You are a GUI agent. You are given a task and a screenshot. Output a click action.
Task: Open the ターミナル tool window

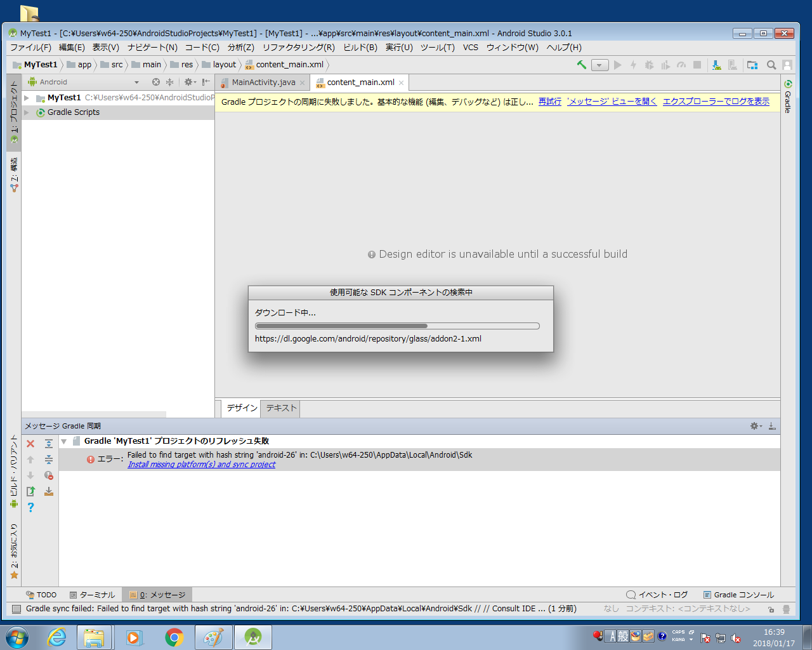pyautogui.click(x=92, y=595)
